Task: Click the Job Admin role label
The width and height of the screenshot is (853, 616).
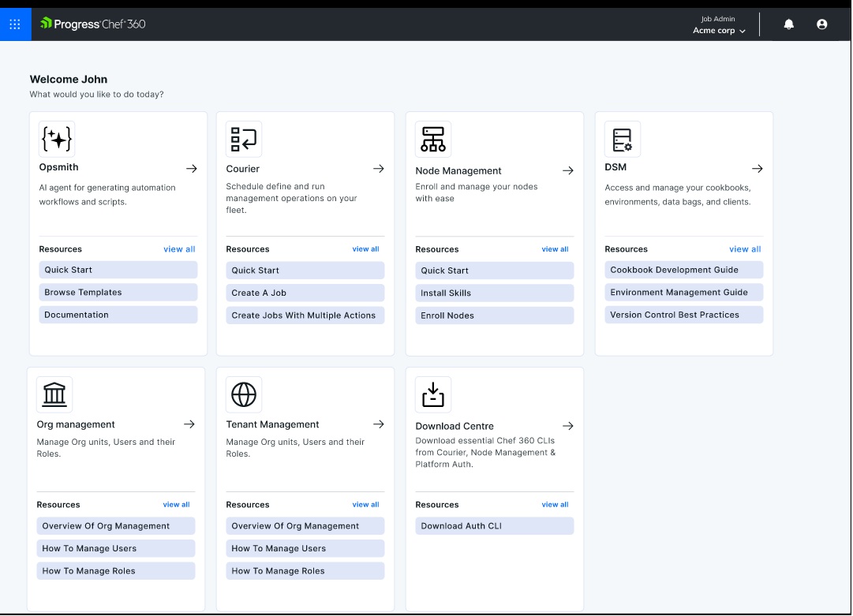Action: pyautogui.click(x=717, y=18)
